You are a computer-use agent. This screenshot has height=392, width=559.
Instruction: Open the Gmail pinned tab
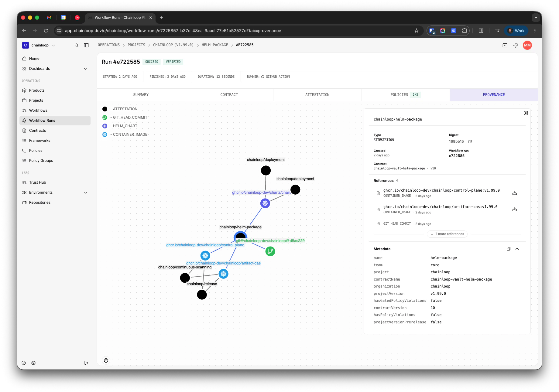point(49,18)
